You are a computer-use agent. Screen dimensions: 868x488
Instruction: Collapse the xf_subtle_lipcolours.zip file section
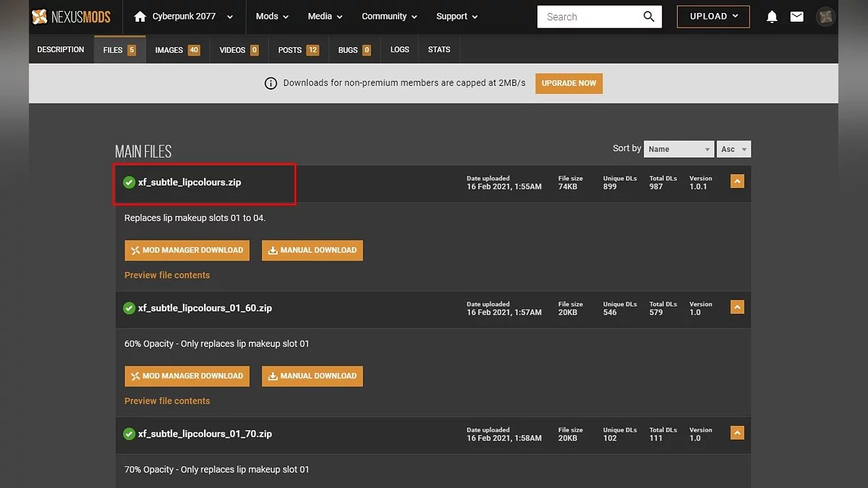[x=737, y=181]
